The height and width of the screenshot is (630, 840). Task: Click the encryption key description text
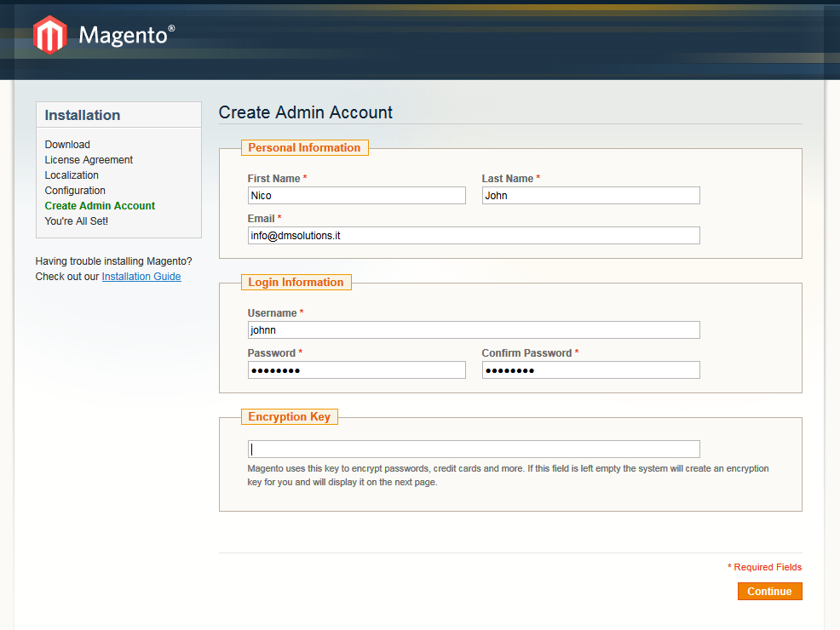pos(508,475)
